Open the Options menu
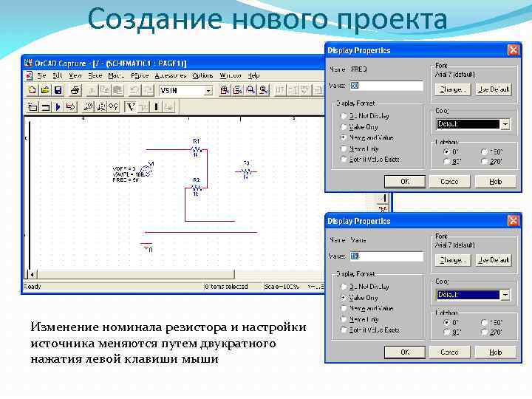 pyautogui.click(x=202, y=75)
